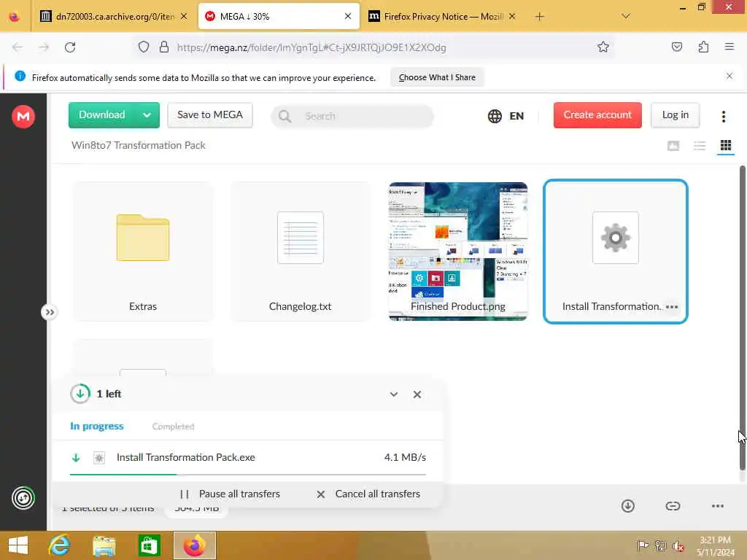
Task: Open the Windows Start button
Action: point(18,545)
